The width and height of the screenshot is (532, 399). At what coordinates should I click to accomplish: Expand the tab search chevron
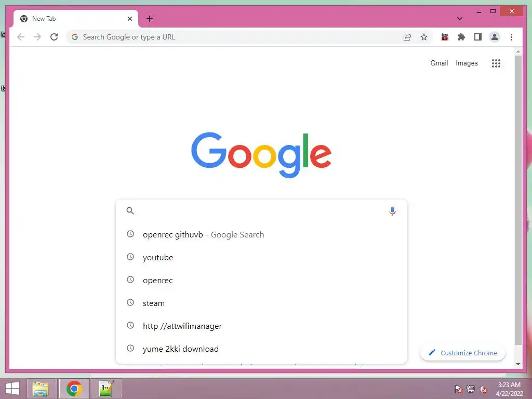(459, 19)
